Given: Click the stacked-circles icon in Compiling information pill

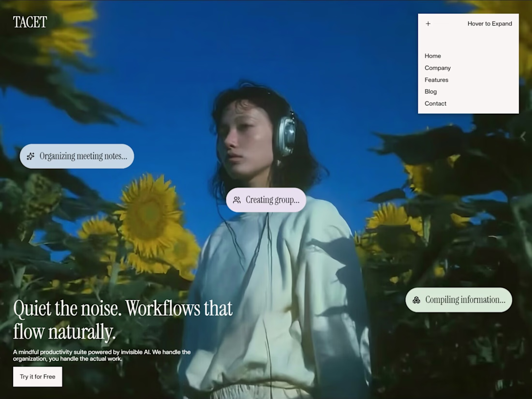Looking at the screenshot, I should pos(416,300).
